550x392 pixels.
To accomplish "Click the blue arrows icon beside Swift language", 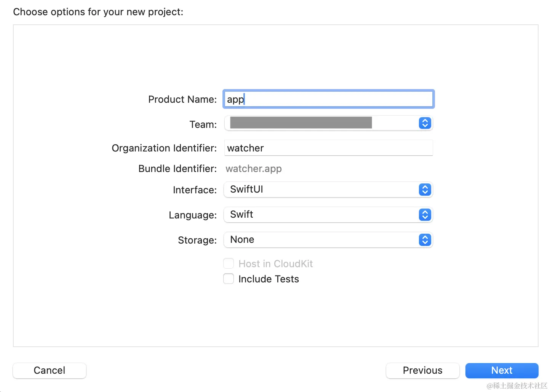I will [425, 215].
